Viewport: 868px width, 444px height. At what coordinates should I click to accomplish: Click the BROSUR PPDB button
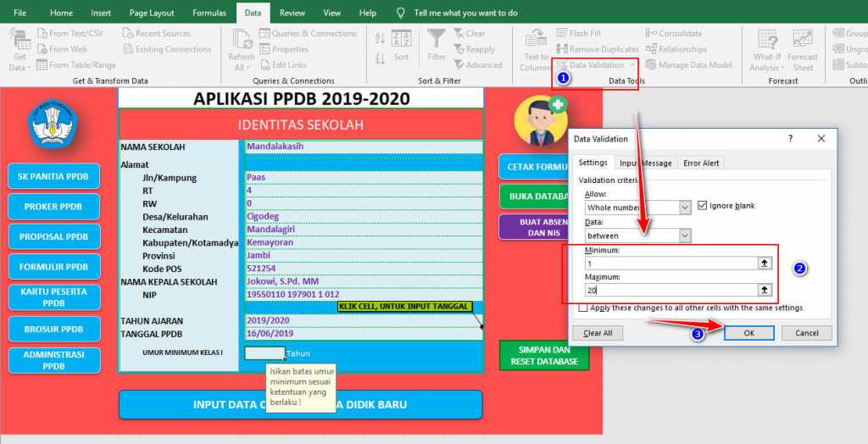point(53,329)
